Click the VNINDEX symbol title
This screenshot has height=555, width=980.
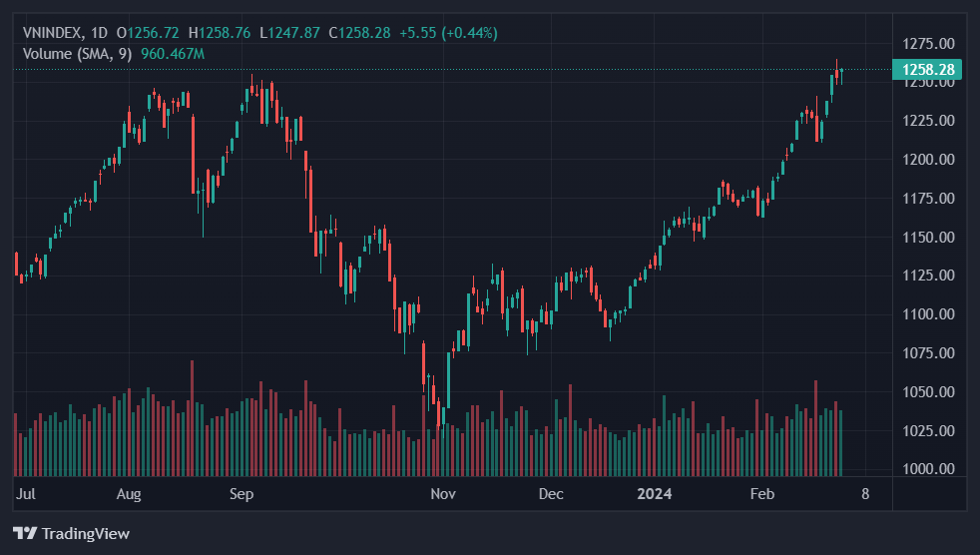(x=54, y=33)
